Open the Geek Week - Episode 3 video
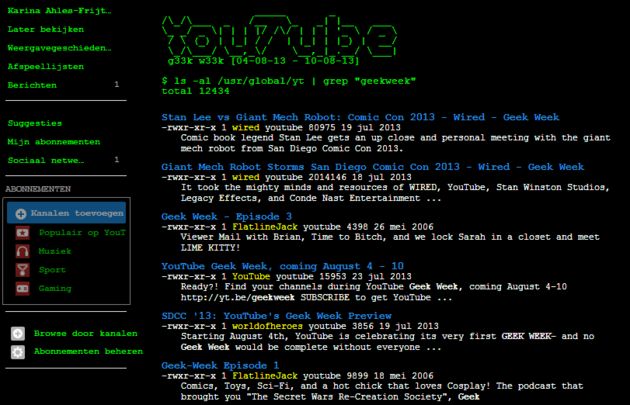The width and height of the screenshot is (630, 405). pos(227,217)
